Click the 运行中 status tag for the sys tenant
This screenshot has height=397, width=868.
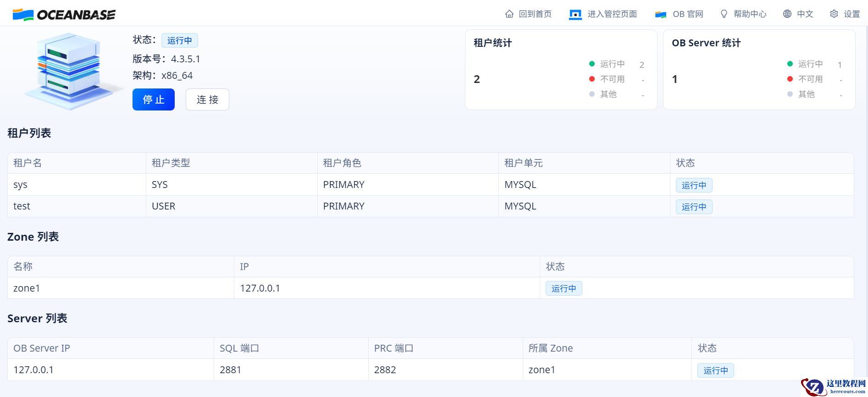(694, 185)
